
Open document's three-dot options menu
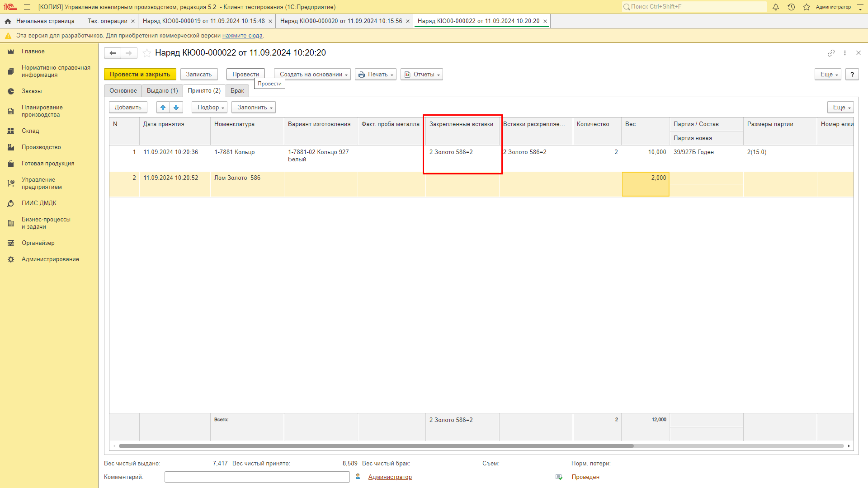845,53
